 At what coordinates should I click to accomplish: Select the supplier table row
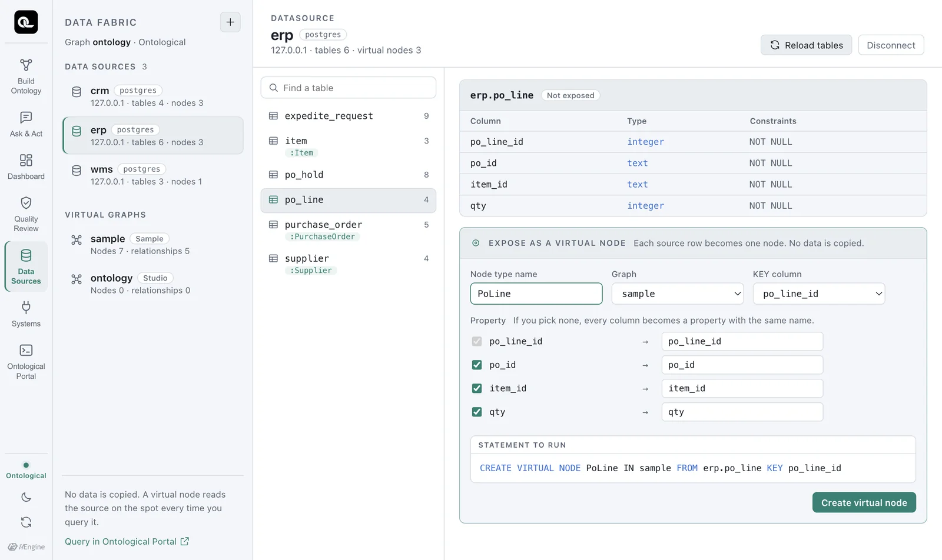[x=349, y=264]
